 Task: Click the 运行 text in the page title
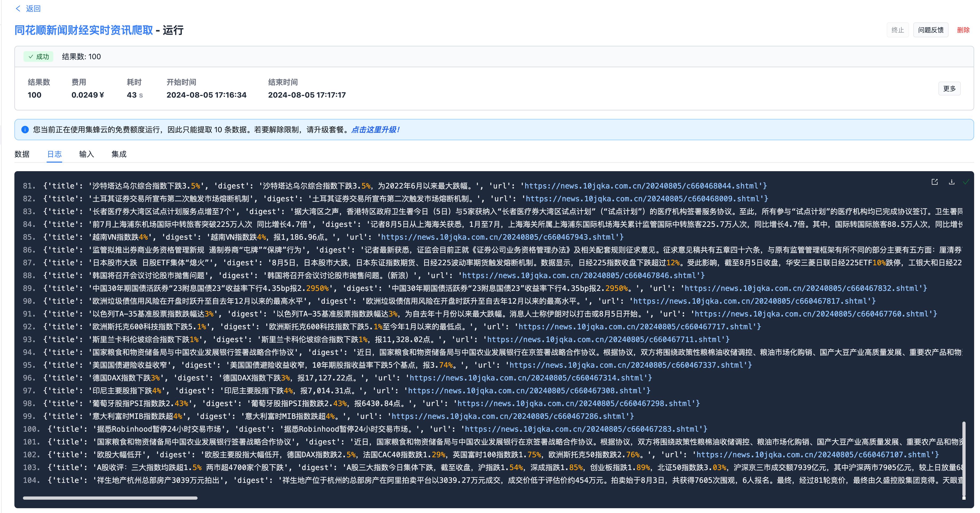[173, 30]
